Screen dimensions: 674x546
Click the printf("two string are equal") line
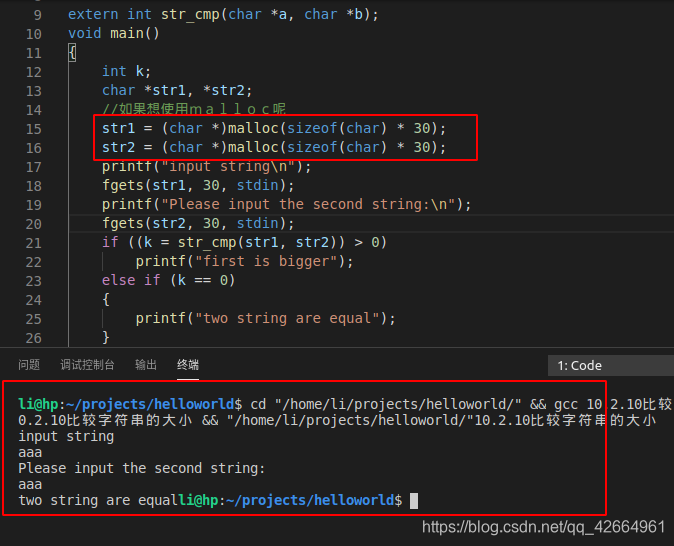tap(266, 319)
